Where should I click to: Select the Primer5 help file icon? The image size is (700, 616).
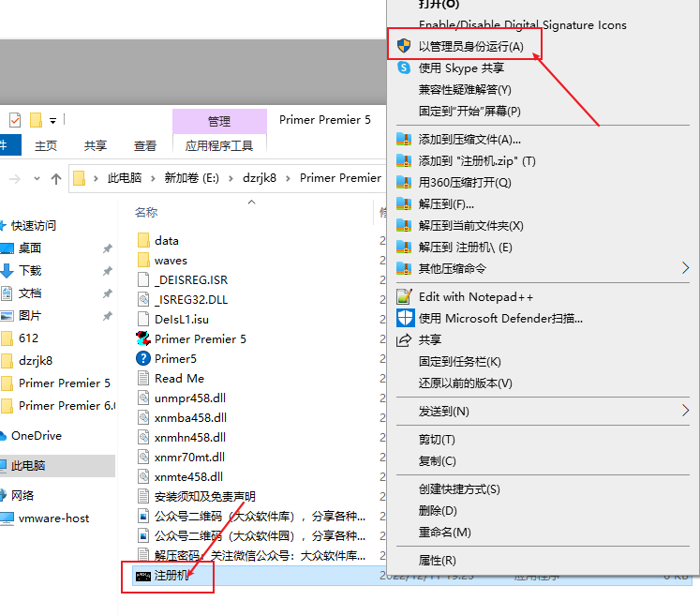pos(142,358)
